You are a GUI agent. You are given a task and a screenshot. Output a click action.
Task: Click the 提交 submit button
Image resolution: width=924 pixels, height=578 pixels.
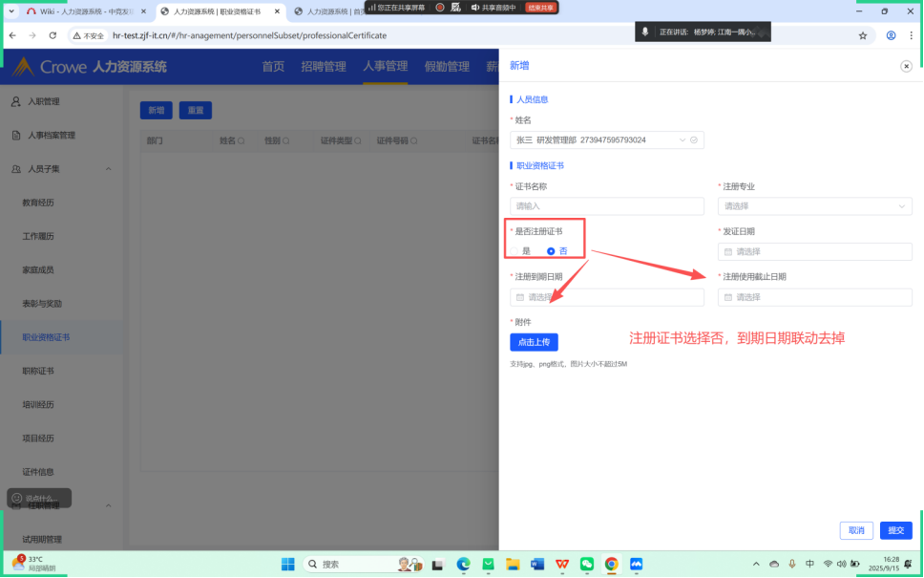pos(895,530)
